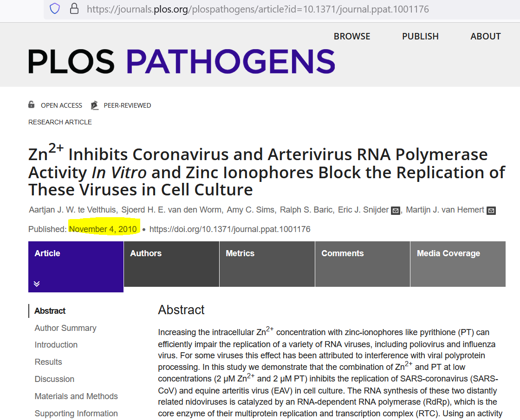
Task: Jump to Author Summary section in sidebar
Action: click(65, 328)
